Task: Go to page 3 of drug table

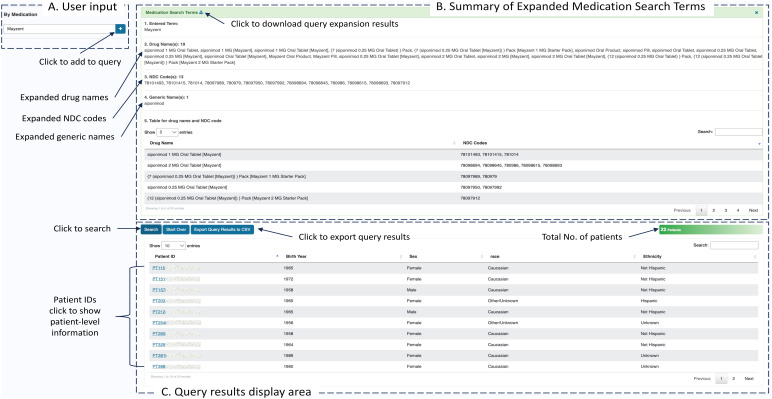Action: coord(726,210)
